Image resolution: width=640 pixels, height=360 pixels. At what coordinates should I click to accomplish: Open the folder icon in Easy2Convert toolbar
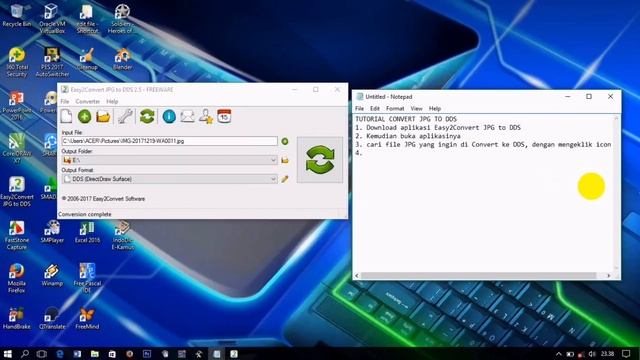103,117
